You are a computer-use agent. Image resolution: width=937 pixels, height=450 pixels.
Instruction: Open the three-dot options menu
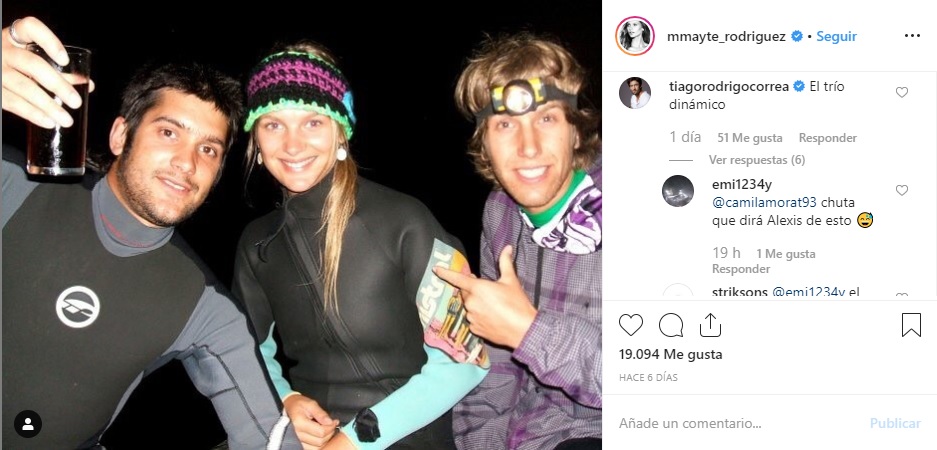coord(912,36)
